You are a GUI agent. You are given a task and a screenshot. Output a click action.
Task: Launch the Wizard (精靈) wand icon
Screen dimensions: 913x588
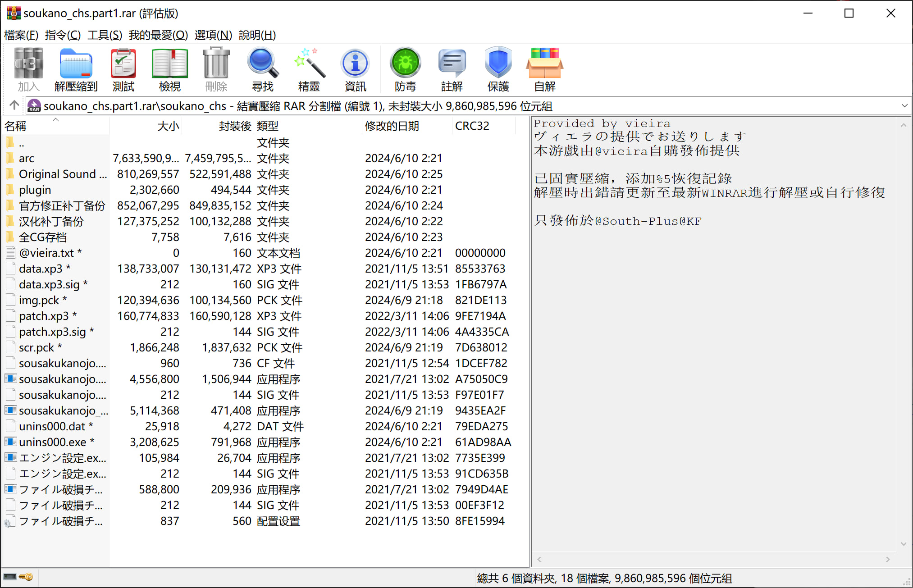(309, 69)
